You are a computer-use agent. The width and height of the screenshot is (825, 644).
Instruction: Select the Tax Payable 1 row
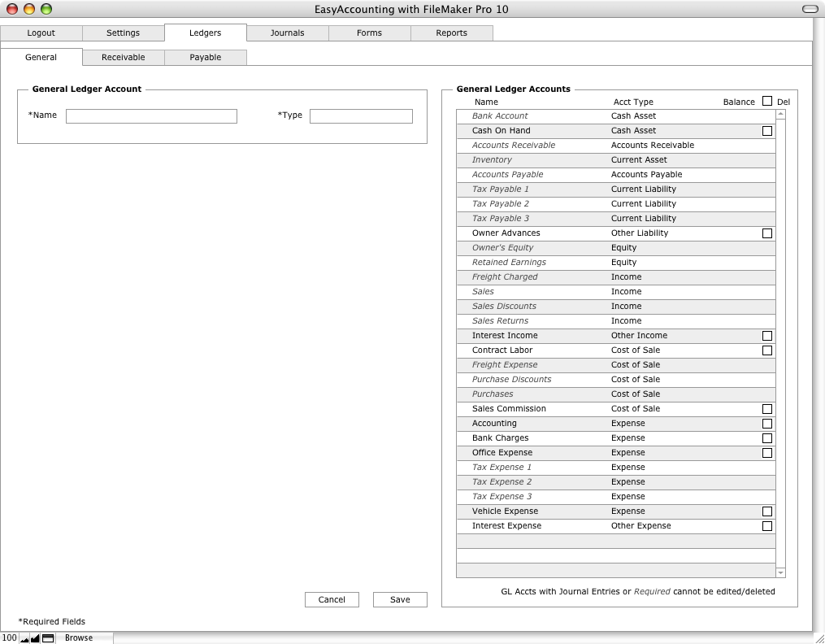point(616,189)
